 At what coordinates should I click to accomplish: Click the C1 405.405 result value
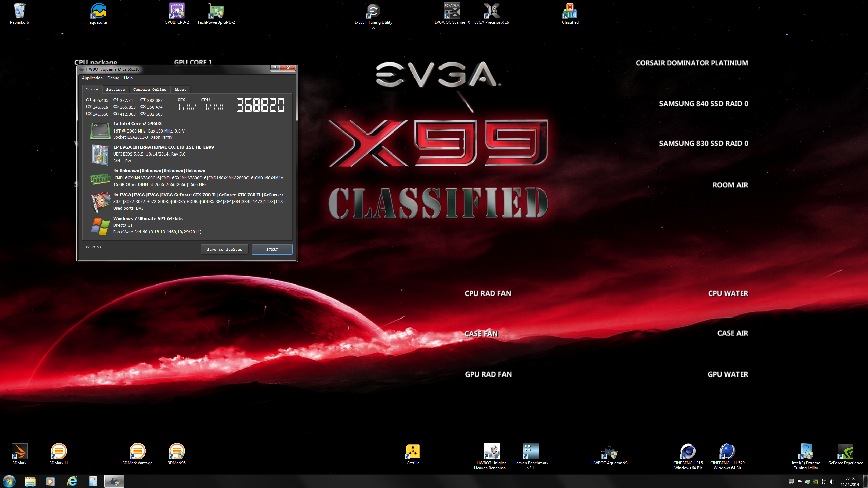coord(100,100)
